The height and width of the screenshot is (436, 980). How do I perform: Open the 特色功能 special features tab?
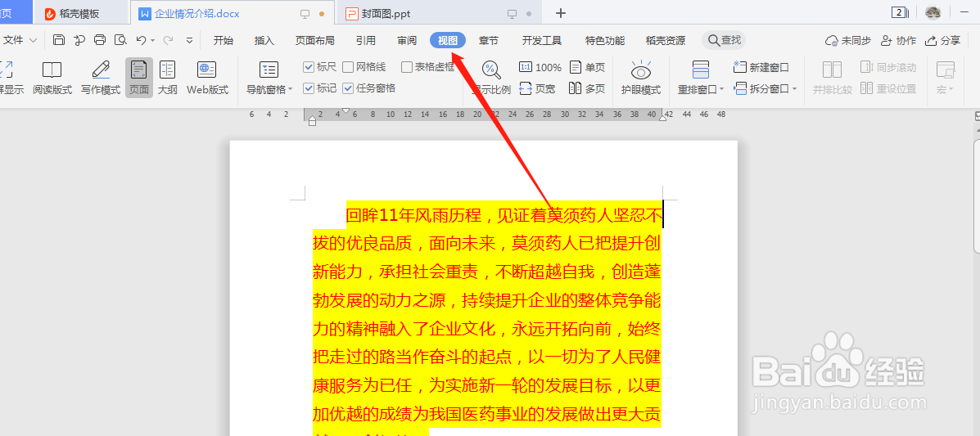click(605, 41)
